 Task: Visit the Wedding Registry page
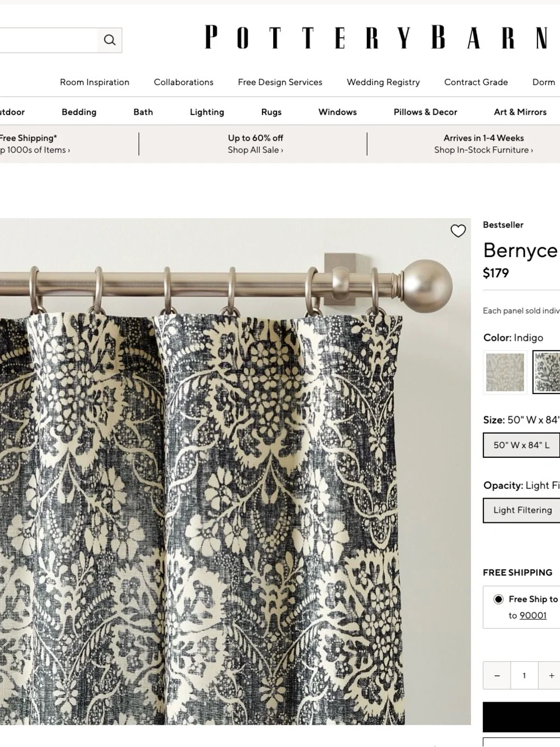click(383, 82)
